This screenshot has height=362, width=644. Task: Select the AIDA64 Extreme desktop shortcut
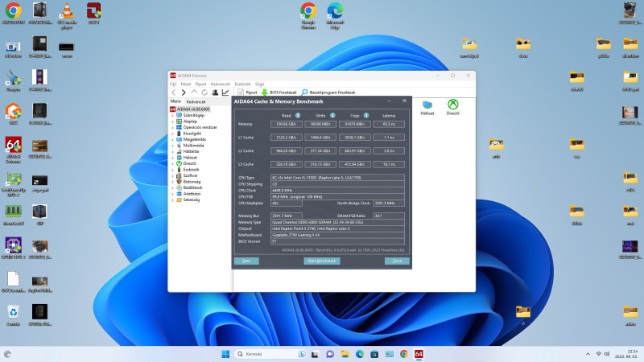pos(13,150)
